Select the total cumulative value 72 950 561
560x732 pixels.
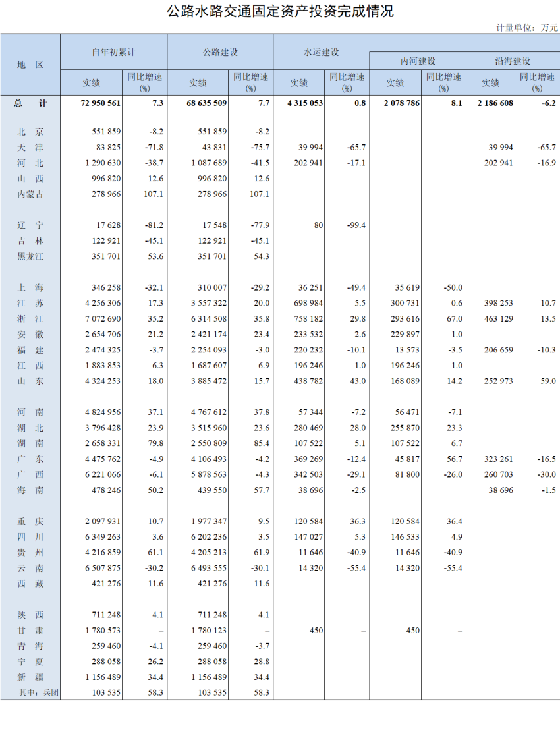click(101, 103)
